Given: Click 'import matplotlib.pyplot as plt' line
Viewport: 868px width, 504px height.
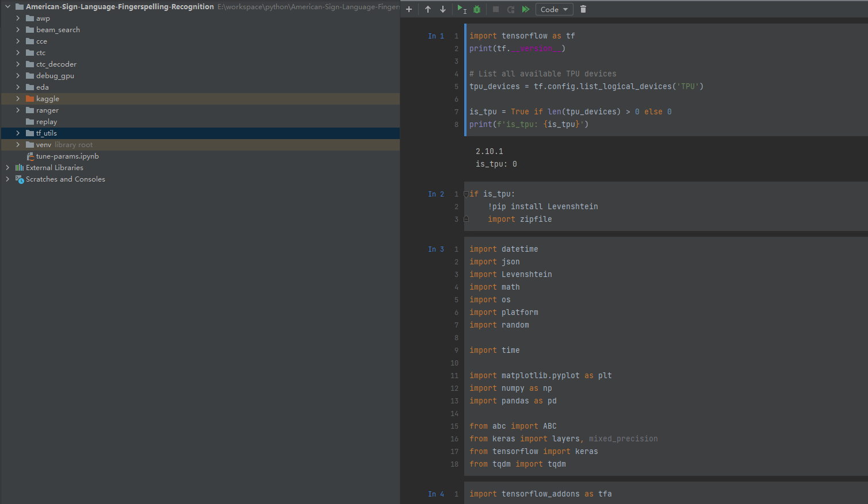Looking at the screenshot, I should [540, 376].
